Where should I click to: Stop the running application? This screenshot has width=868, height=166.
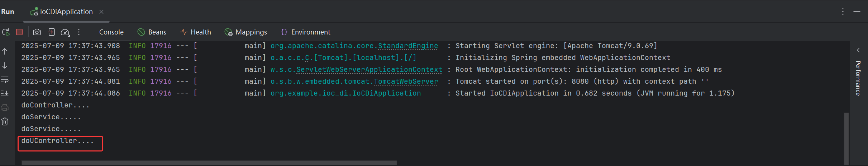tap(20, 32)
